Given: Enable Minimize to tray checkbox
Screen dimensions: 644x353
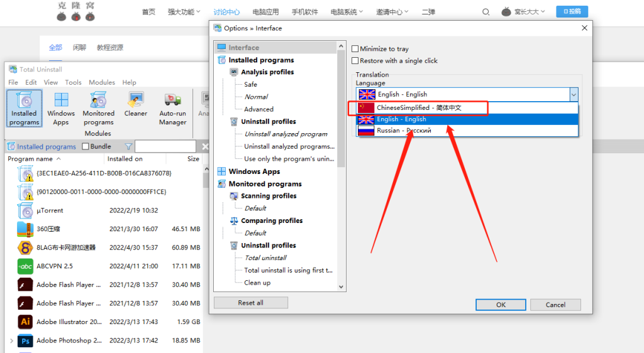Looking at the screenshot, I should coord(355,49).
